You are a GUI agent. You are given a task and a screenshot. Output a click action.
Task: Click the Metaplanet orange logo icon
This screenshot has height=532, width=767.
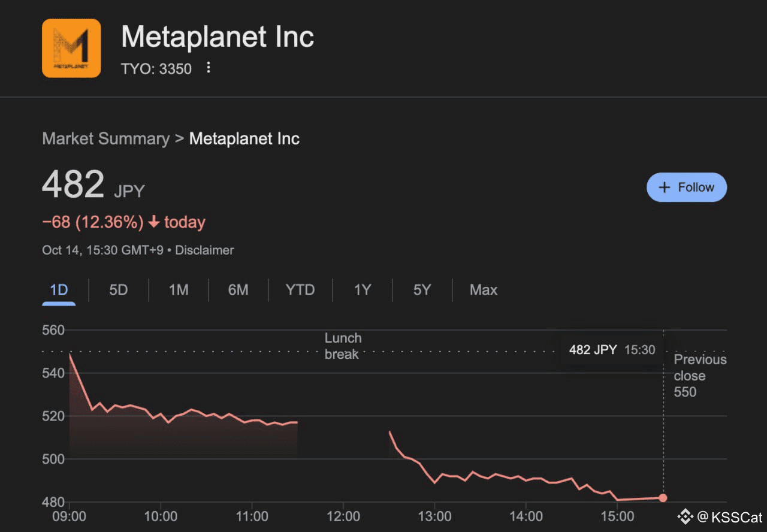71,48
